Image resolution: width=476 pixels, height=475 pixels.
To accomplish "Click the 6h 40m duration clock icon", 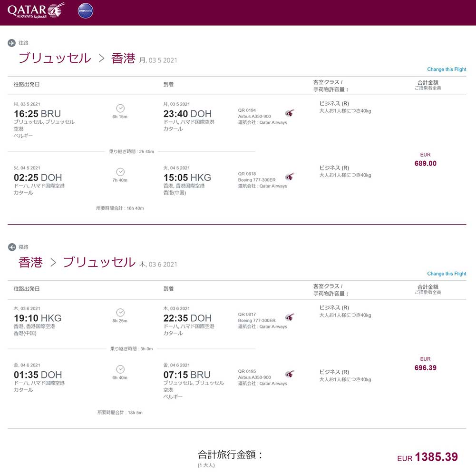I will (x=120, y=369).
